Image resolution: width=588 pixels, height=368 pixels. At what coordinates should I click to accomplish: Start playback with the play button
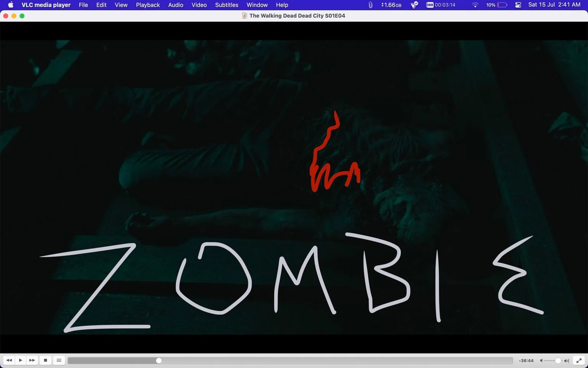click(21, 360)
